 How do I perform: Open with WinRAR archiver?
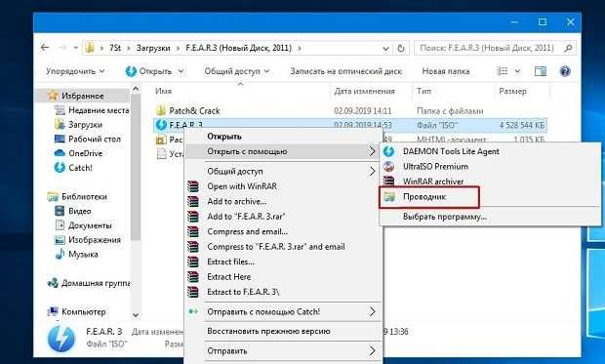coord(490,182)
